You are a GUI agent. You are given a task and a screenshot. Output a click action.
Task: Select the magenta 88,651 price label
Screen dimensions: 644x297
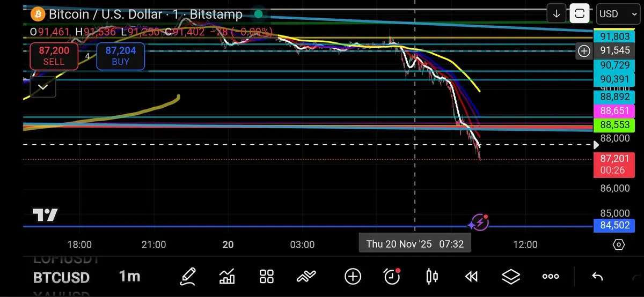pos(614,112)
